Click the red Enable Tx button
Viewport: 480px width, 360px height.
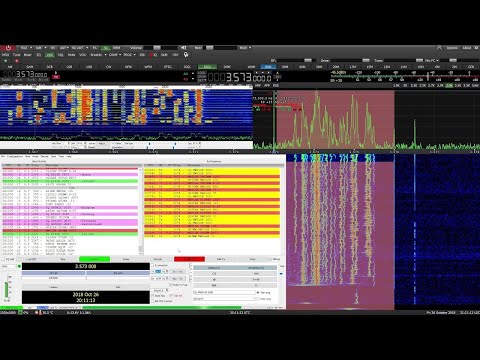click(189, 259)
